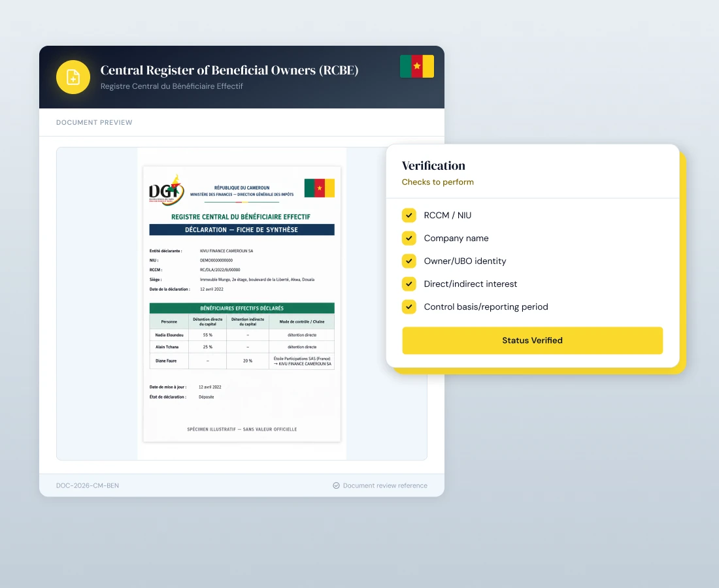Click the Verification heading
Viewport: 719px width, 588px height.
coord(433,165)
